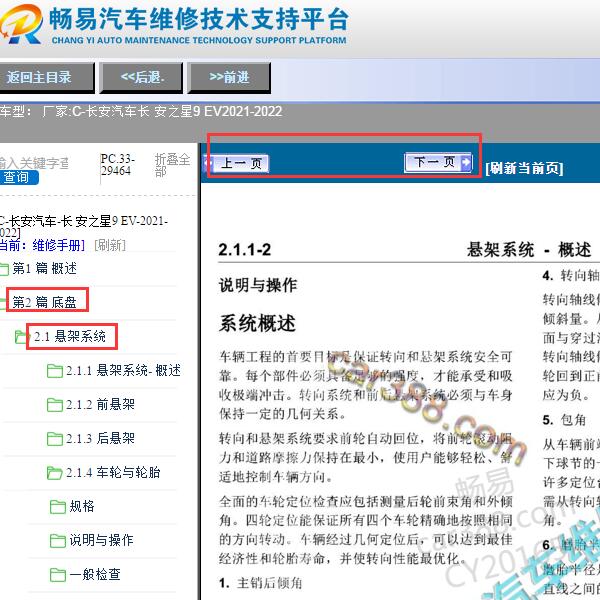
Task: Click the platform logo icon
Action: click(x=21, y=24)
